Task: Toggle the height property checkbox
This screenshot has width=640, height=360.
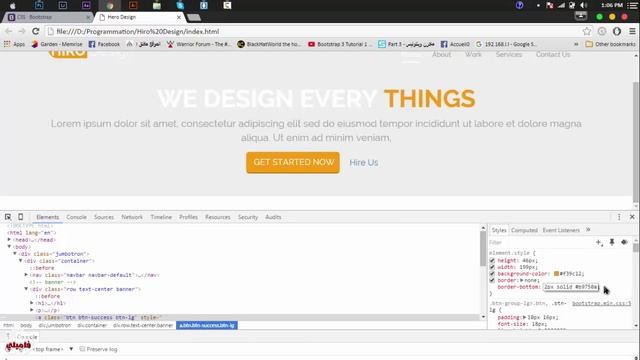Action: tap(492, 260)
